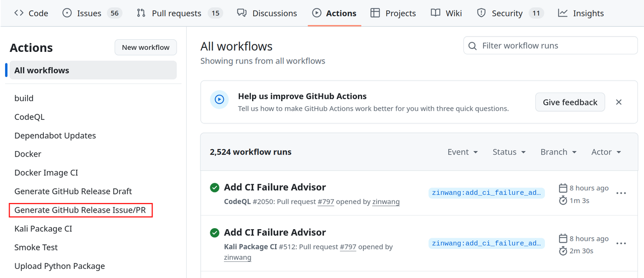This screenshot has height=278, width=644.
Task: Open pull request #797 in Kali Package run
Action: 348,247
